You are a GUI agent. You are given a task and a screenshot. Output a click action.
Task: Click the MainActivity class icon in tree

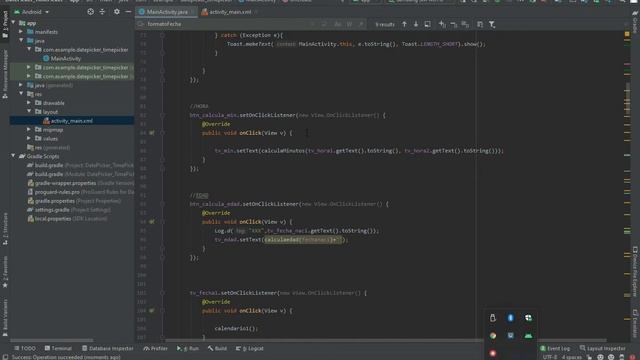46,59
